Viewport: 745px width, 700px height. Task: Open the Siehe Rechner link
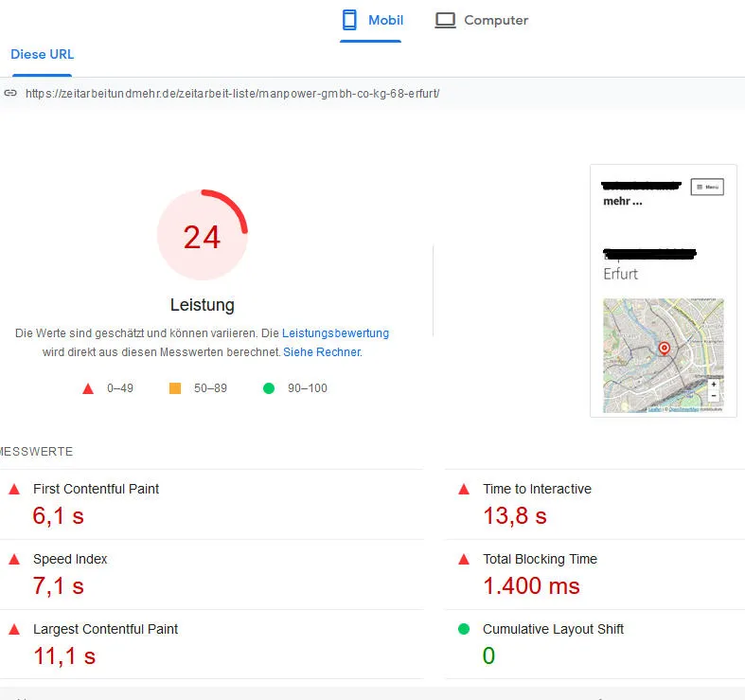tap(323, 352)
